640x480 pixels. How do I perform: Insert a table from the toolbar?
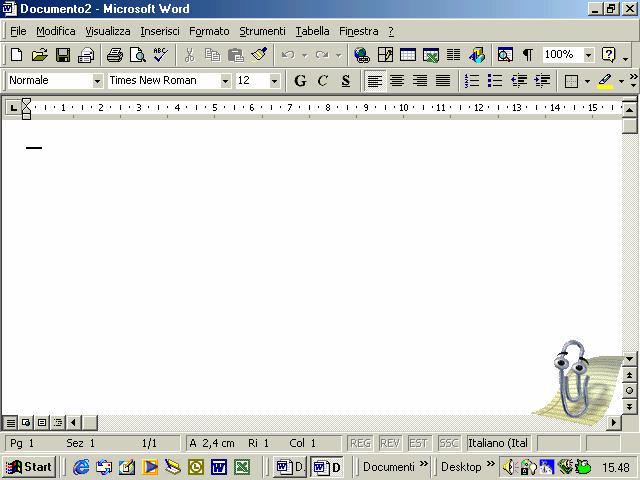click(408, 55)
